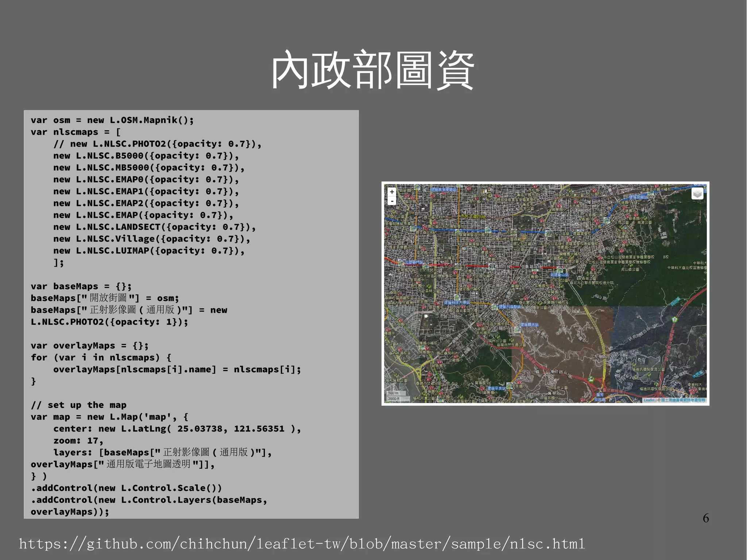Open the github.com/chihchun/leaflet-tw URL

[x=302, y=544]
